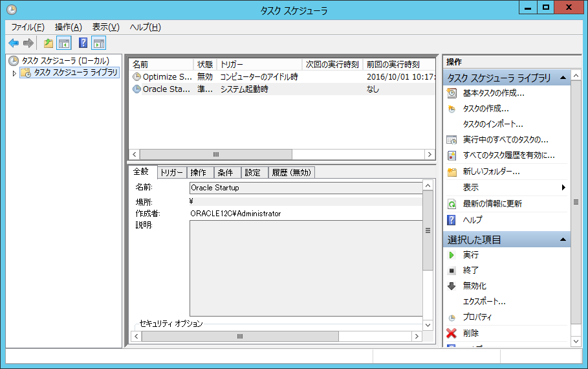Image resolution: width=588 pixels, height=369 pixels.
Task: Click the green 実行 (Run) icon
Action: tap(452, 255)
